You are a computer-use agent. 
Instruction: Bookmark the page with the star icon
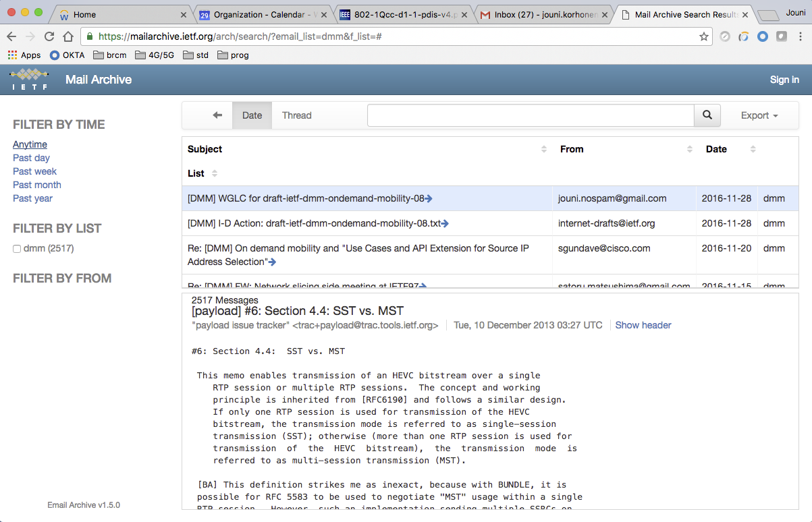pos(704,36)
